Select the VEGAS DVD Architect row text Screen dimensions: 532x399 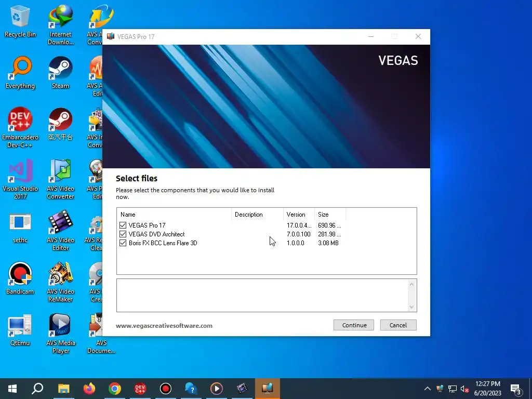coord(156,234)
